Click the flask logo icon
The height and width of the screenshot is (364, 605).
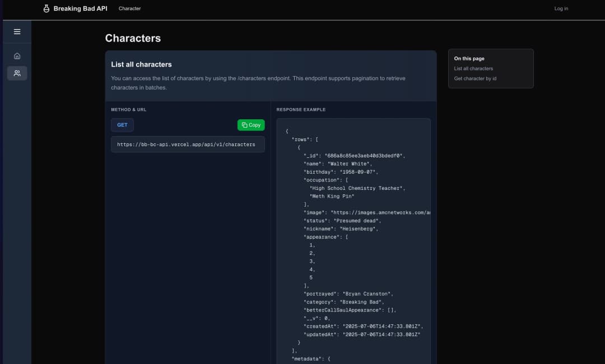point(46,8)
